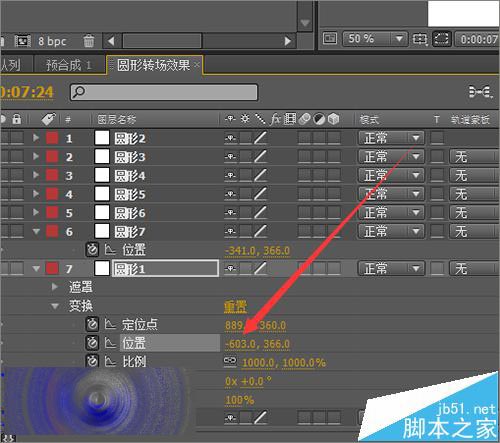Click the opacity value 100%

(x=239, y=400)
